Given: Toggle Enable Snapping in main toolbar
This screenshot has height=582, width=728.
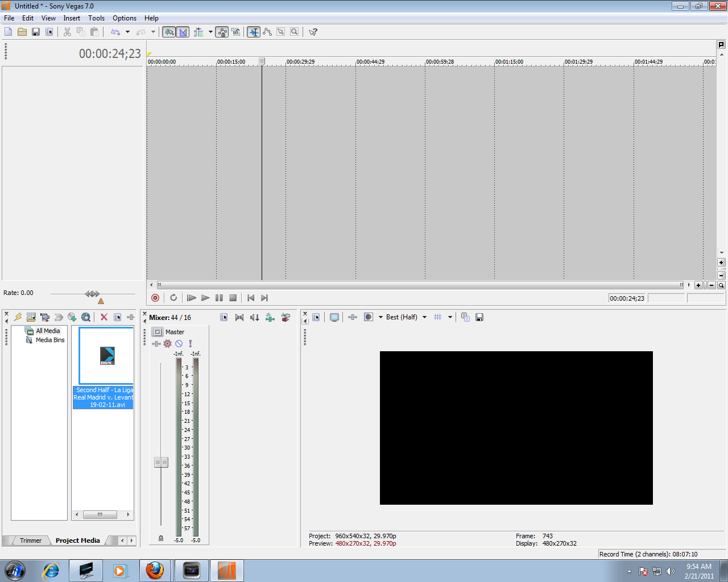Looking at the screenshot, I should [x=169, y=32].
